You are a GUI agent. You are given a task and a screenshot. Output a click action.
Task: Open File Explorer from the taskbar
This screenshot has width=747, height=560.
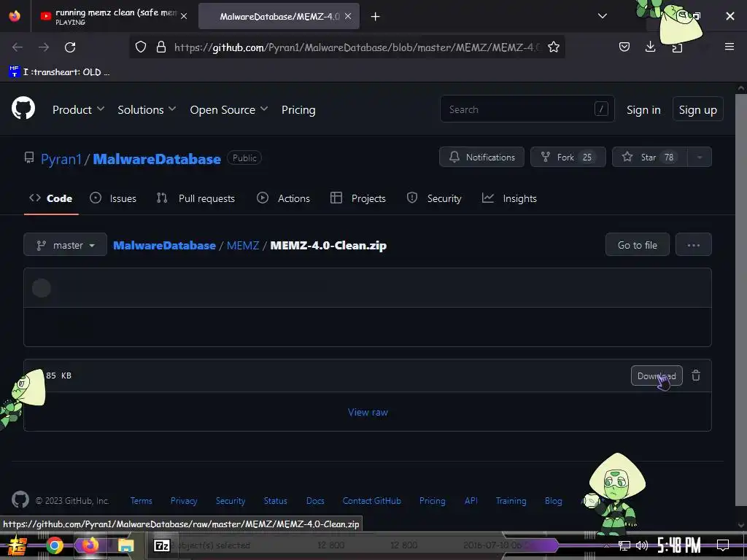click(125, 545)
